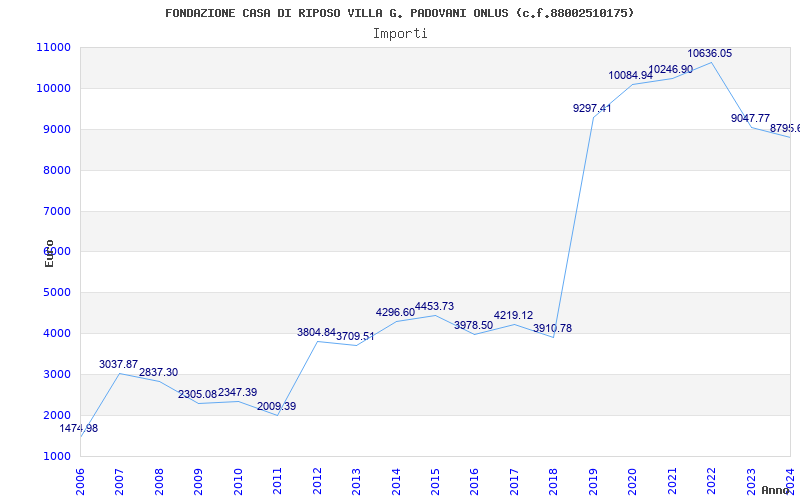Click y-axis value 3000
The height and width of the screenshot is (500, 800).
56,374
